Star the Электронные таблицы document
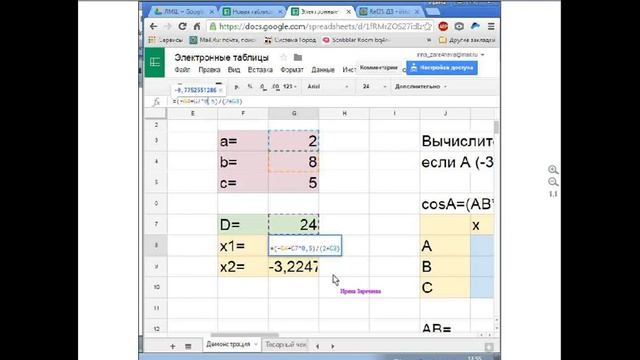Screen dimensions: 640x360 (283, 58)
